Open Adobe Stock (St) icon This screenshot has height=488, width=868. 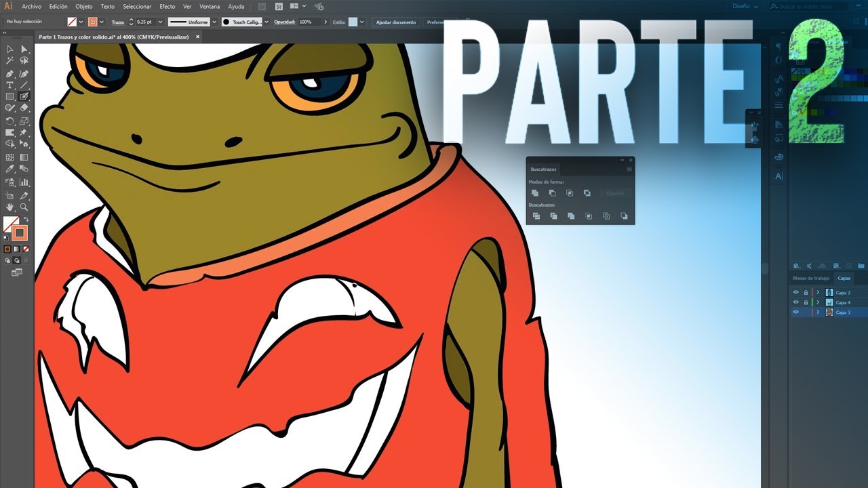point(279,6)
